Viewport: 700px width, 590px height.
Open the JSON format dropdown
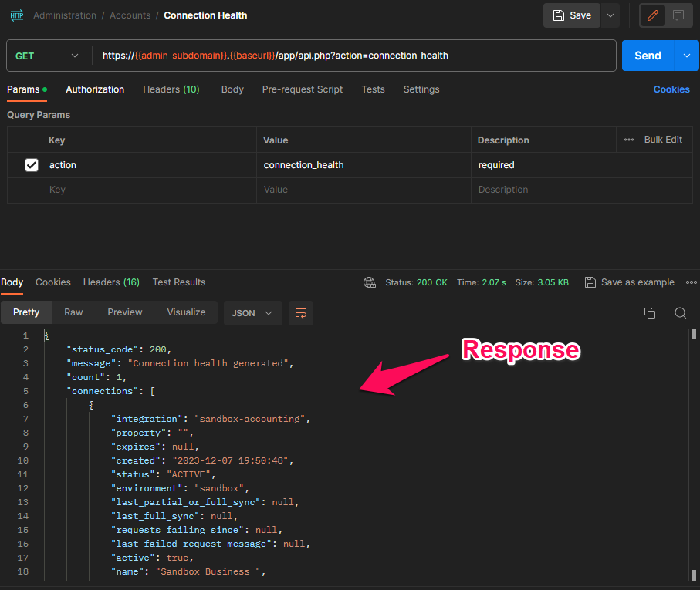(252, 313)
